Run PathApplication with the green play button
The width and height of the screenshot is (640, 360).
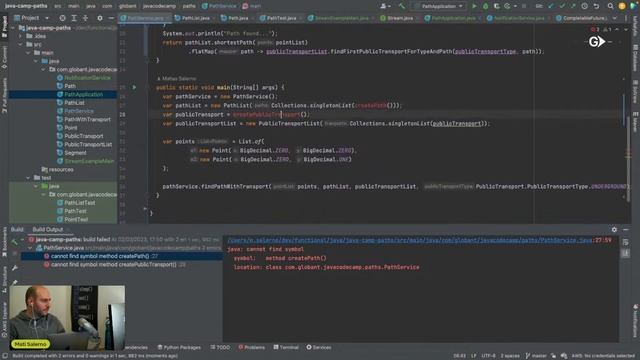(x=474, y=6)
